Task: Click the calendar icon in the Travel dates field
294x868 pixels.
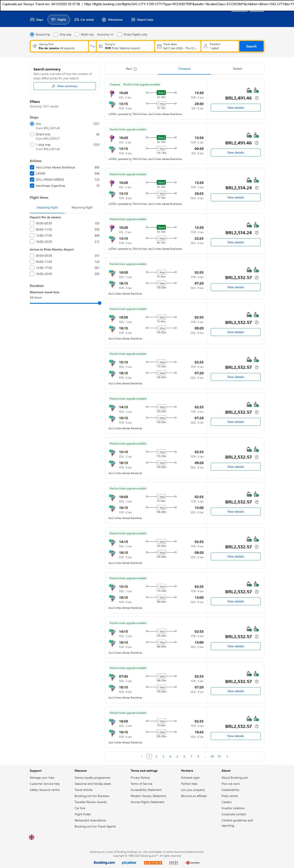Action: click(x=159, y=46)
